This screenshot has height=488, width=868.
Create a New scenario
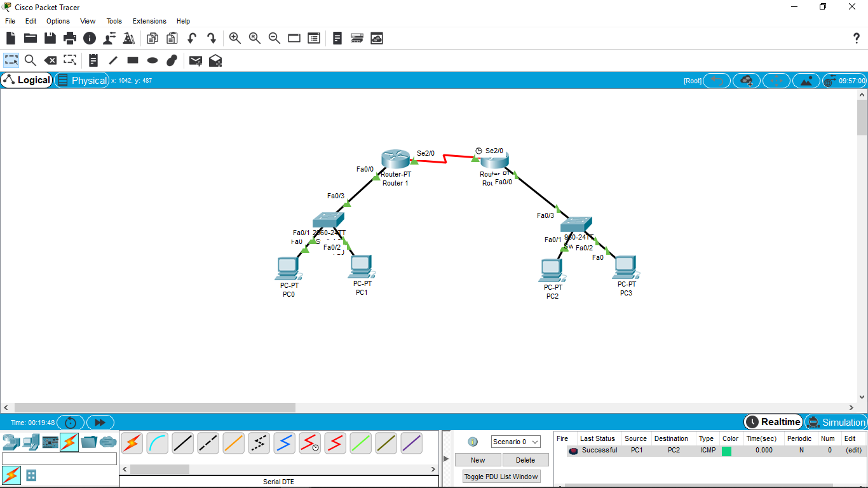click(x=477, y=459)
